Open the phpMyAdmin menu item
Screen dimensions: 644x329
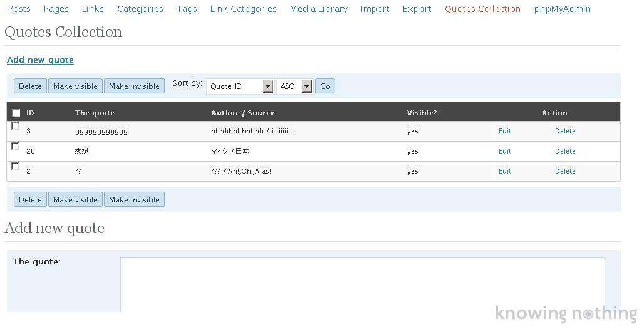coord(562,9)
